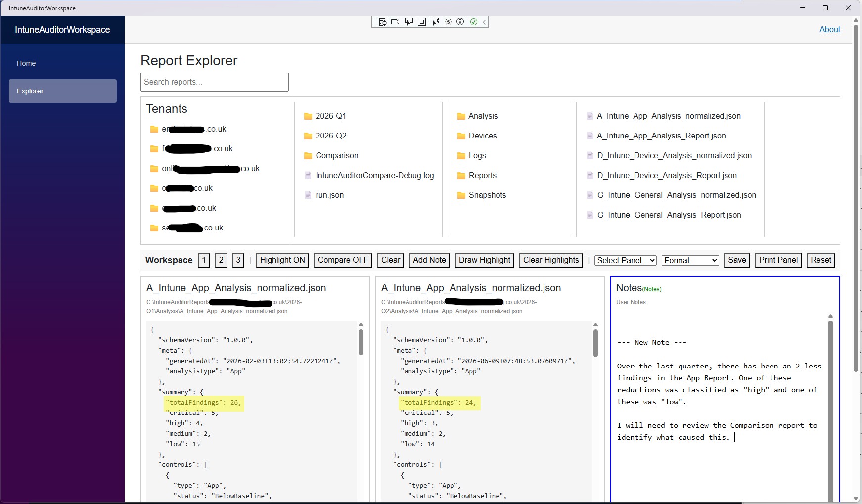
Task: Open the Analysis folder icon
Action: click(x=461, y=116)
